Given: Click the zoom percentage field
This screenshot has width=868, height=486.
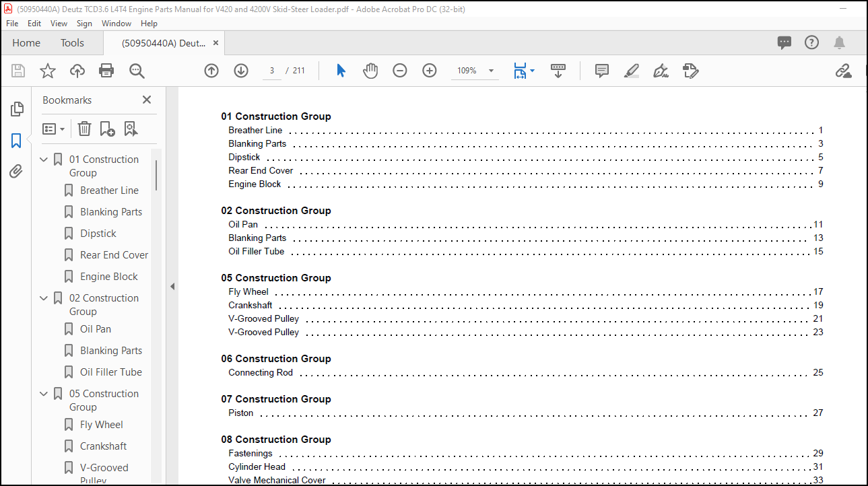Looking at the screenshot, I should click(467, 71).
